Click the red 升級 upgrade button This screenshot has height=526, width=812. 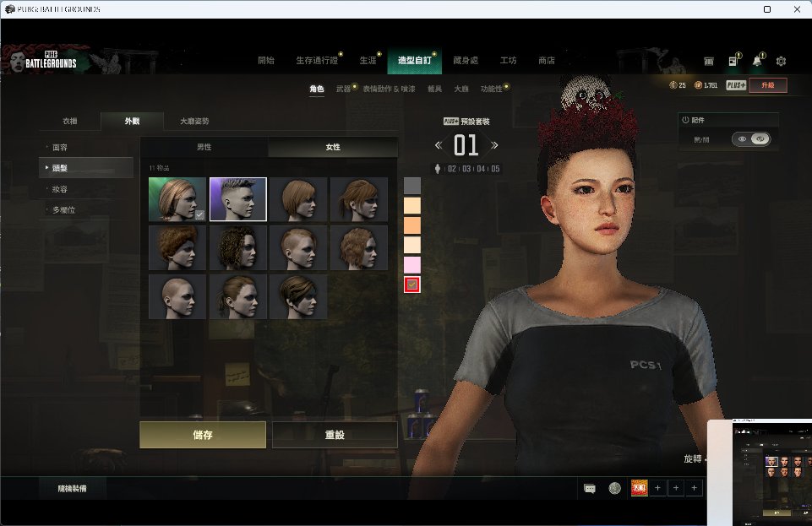pos(767,84)
